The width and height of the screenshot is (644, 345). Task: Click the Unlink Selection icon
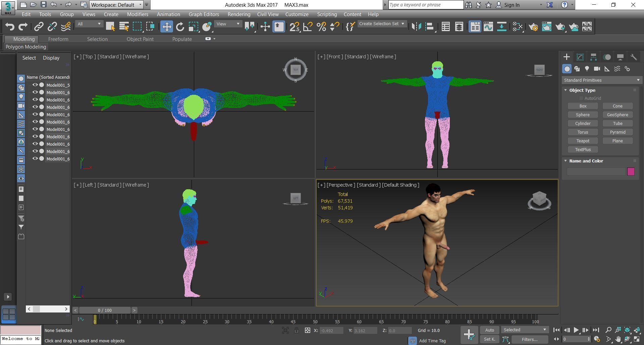pos(52,27)
